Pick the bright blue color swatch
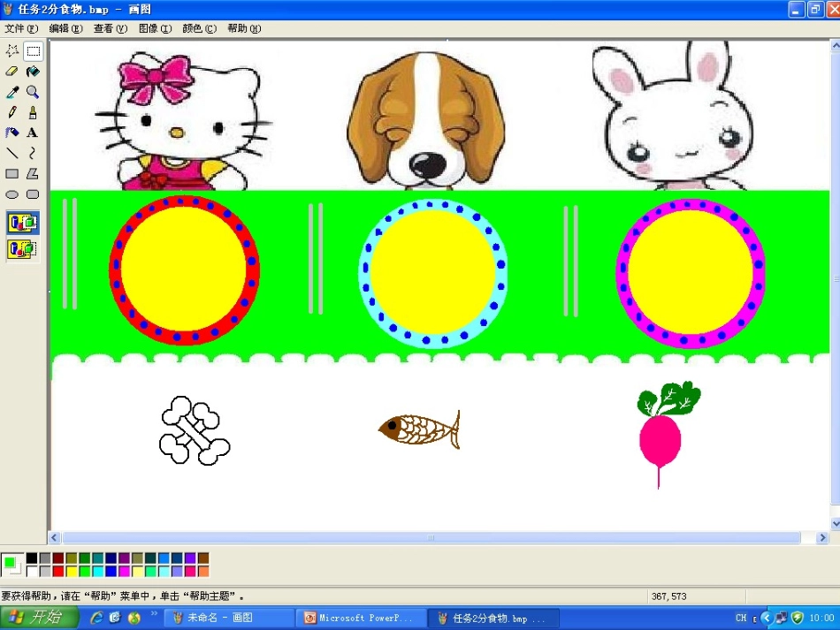840x630 pixels. tap(111, 571)
